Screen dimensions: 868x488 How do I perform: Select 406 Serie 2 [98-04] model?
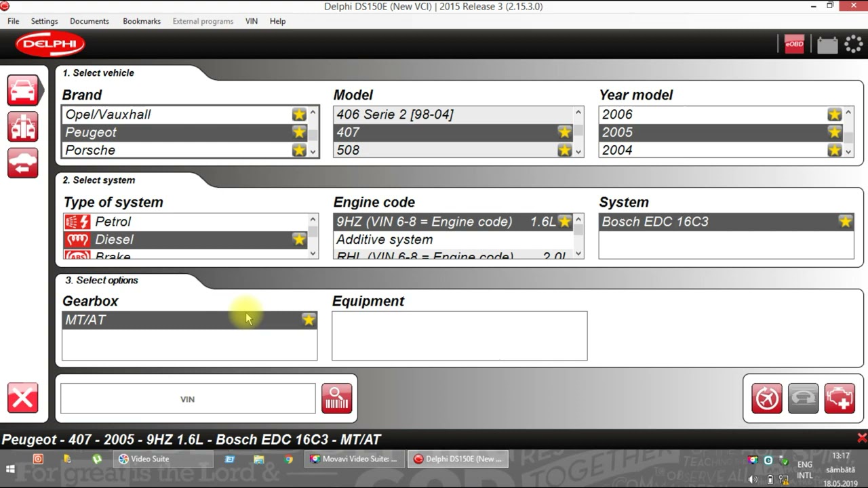(x=454, y=115)
